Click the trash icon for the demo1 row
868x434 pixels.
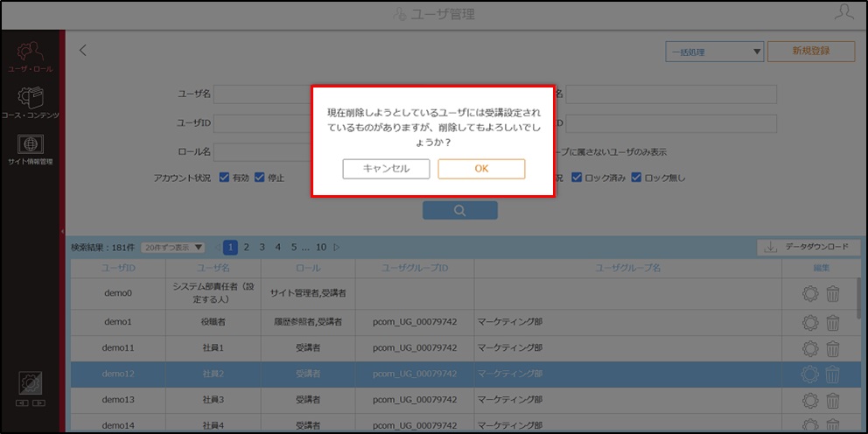tap(833, 322)
